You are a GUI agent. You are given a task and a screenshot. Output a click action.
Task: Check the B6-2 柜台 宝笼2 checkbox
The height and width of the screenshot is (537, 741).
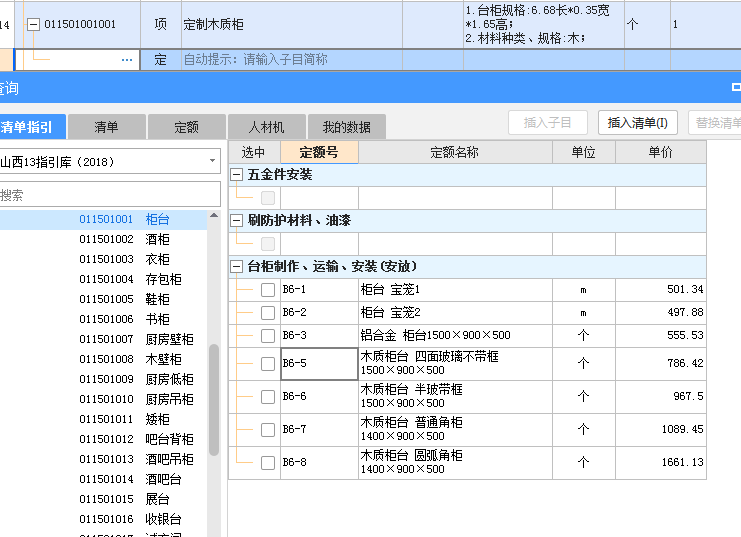268,312
